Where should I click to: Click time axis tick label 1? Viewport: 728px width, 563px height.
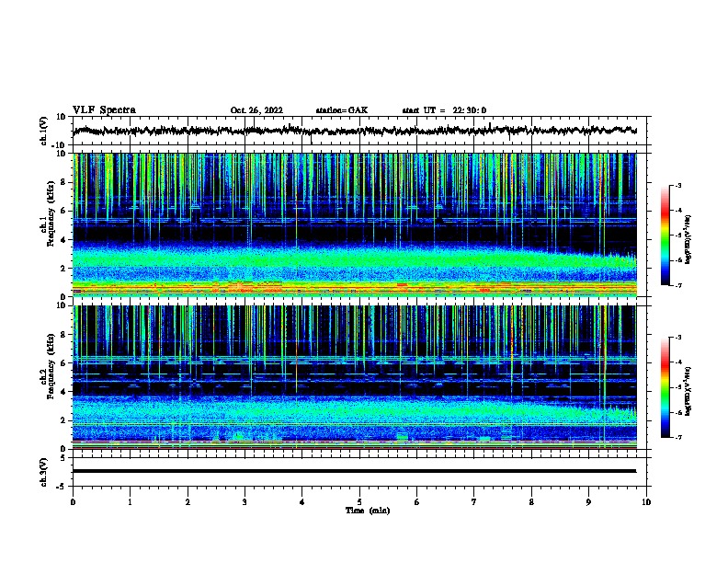[x=130, y=502]
